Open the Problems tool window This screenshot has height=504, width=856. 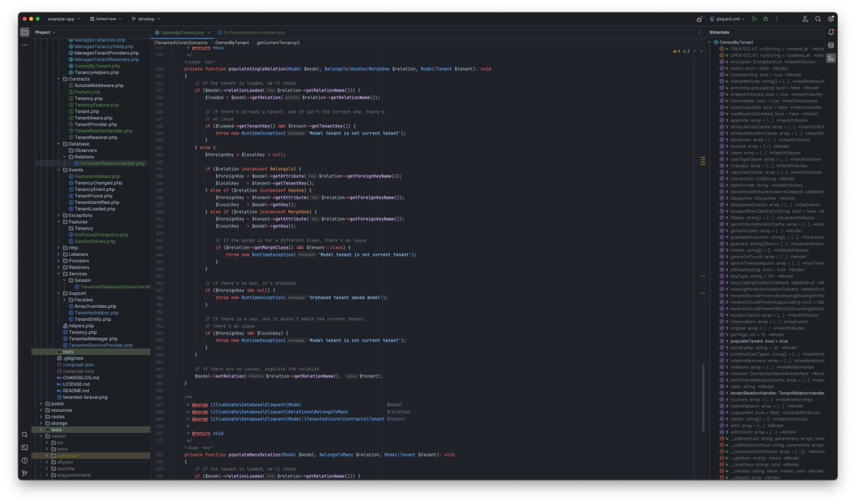click(x=25, y=460)
